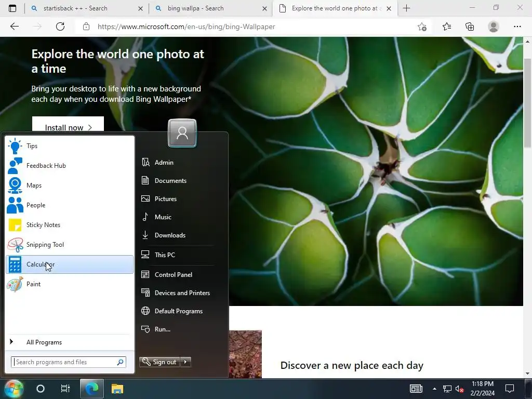Open the People app
The image size is (532, 399).
pos(70,205)
